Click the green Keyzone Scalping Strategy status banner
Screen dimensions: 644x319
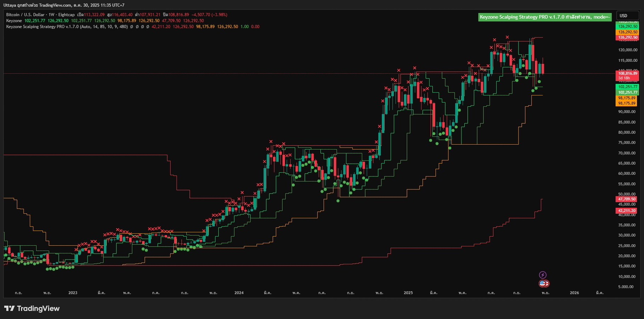pyautogui.click(x=544, y=17)
